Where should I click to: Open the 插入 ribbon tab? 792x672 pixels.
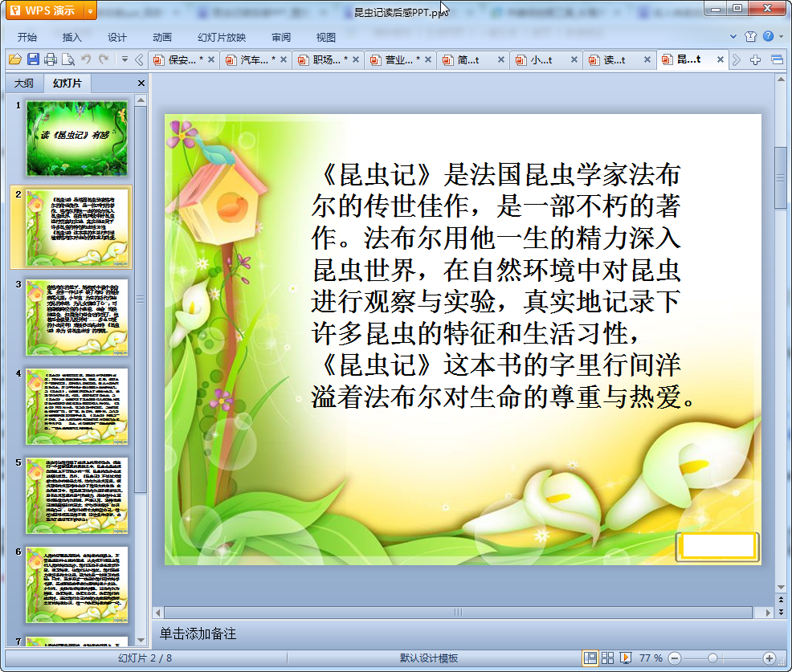[71, 38]
